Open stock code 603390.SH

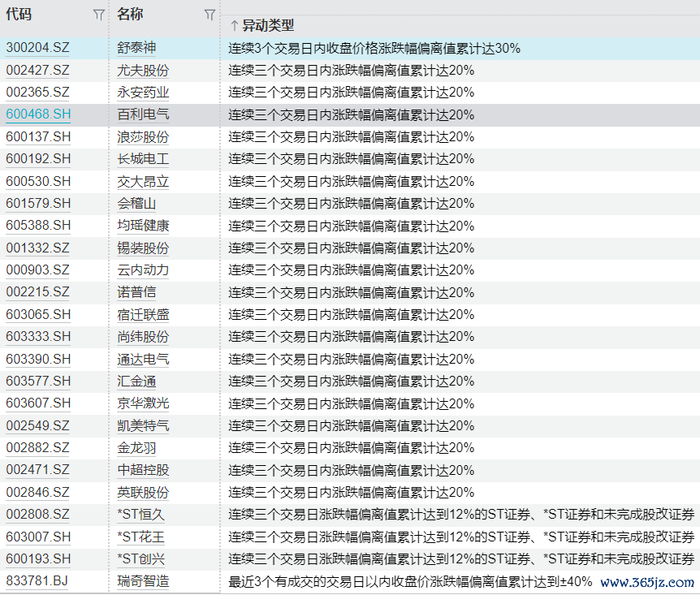pyautogui.click(x=38, y=359)
